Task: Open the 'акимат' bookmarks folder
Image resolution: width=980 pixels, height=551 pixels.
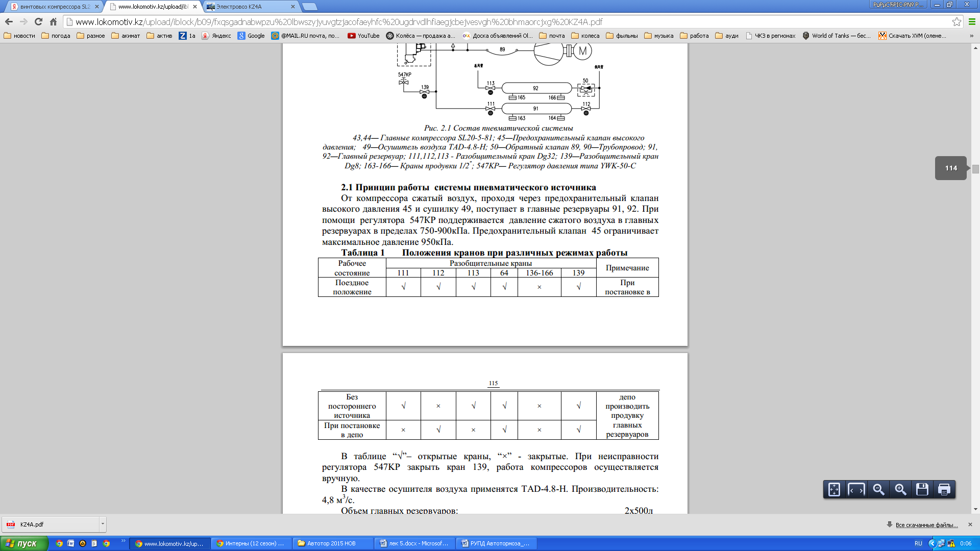Action: pos(126,36)
